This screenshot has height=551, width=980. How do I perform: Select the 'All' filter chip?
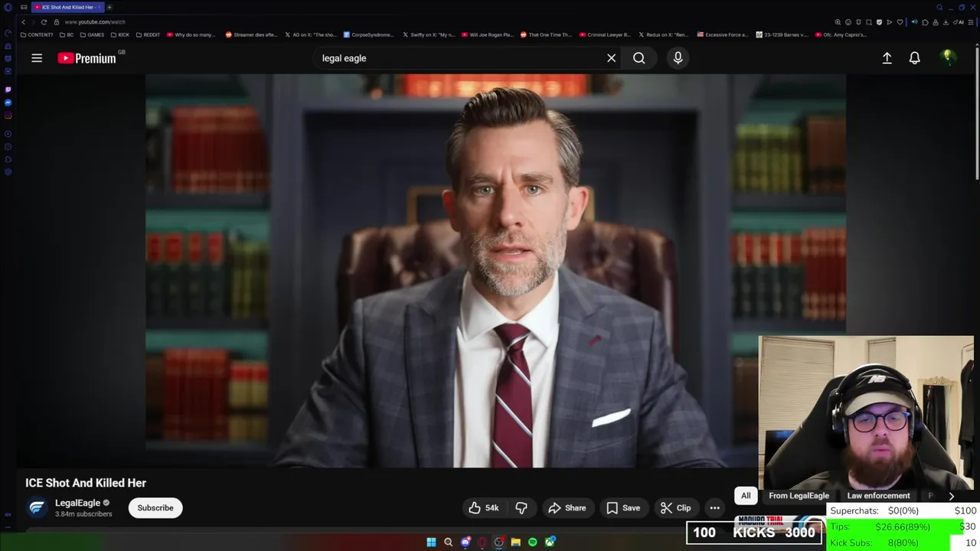point(746,495)
